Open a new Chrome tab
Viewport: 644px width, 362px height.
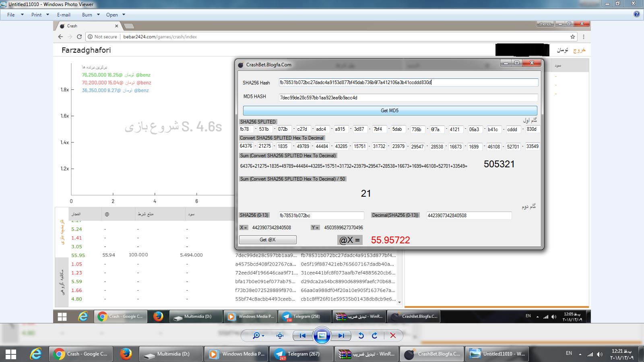pos(129,26)
